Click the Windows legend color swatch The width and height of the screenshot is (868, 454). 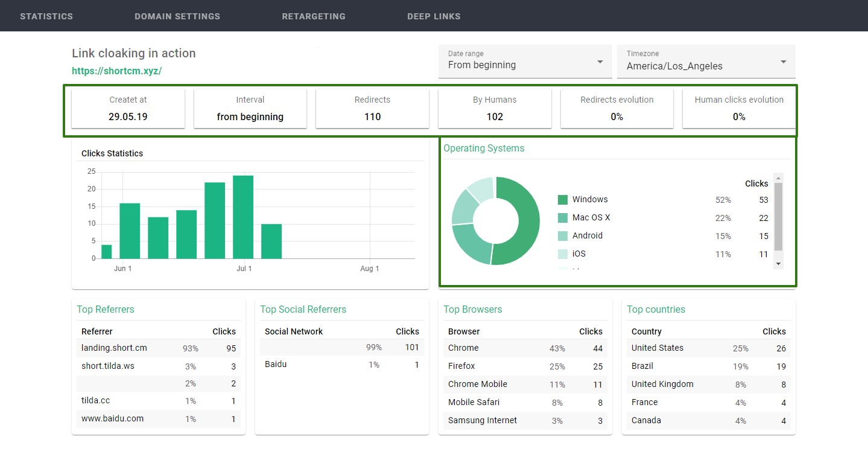tap(563, 200)
